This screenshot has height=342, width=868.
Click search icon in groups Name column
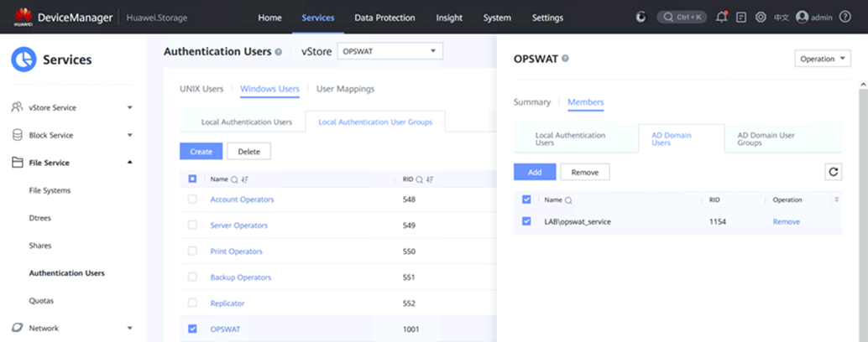point(234,179)
